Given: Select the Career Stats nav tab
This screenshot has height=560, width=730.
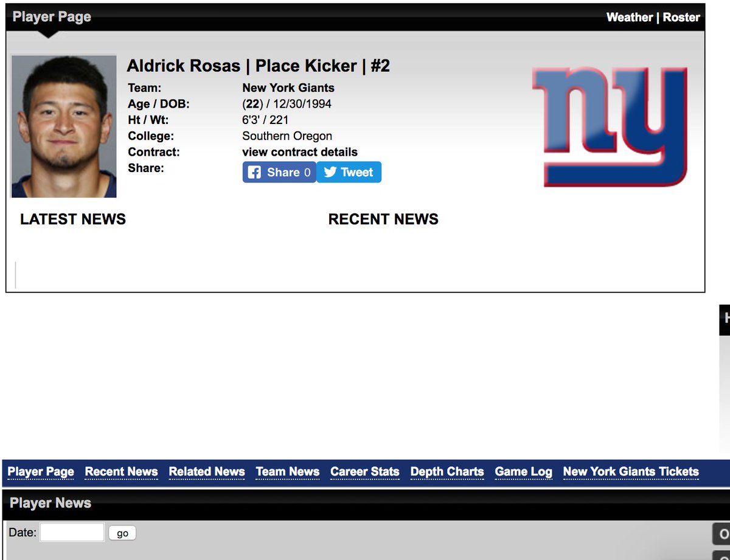Looking at the screenshot, I should click(365, 472).
